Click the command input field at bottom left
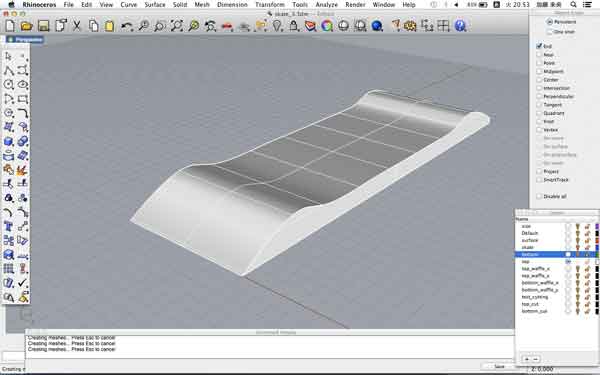Screen dimensions: 600x375 pos(13,356)
